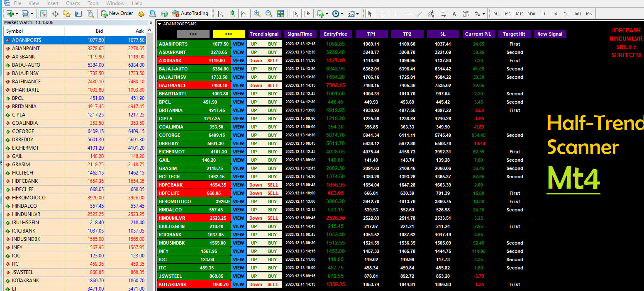Select the Trendline drawing tool
Image resolution: width=644 pixels, height=291 pixels.
click(419, 14)
